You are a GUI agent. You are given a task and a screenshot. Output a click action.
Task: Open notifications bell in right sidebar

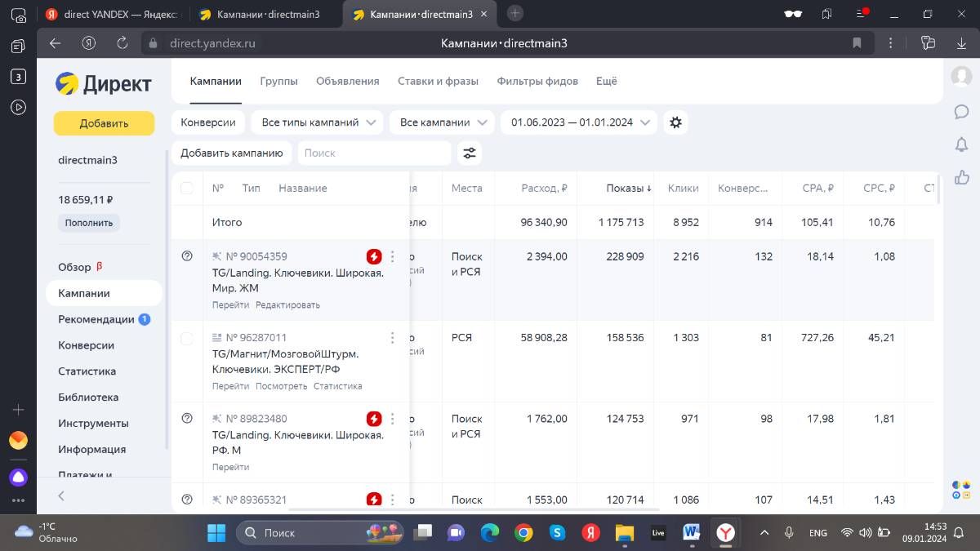click(x=962, y=144)
